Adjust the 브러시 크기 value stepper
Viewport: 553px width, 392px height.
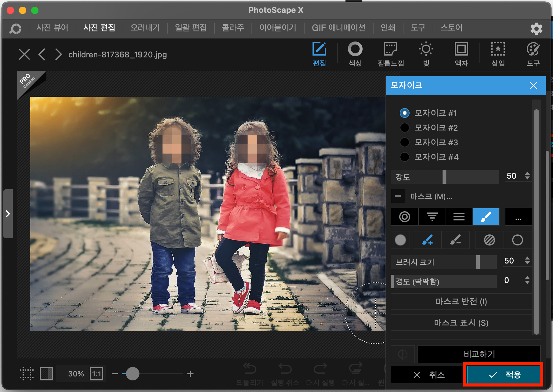point(527,261)
